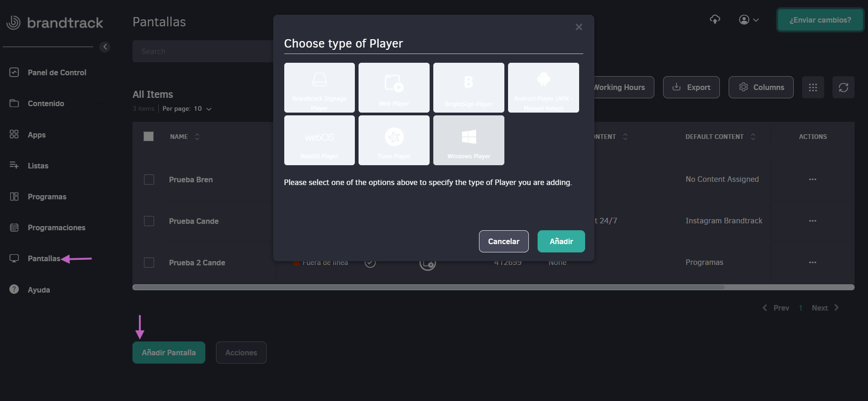Select page 1 in pagination
This screenshot has width=868, height=401.
coord(801,308)
